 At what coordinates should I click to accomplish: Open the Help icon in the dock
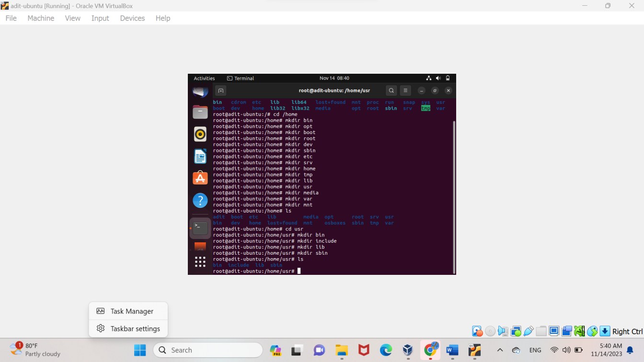tap(200, 200)
